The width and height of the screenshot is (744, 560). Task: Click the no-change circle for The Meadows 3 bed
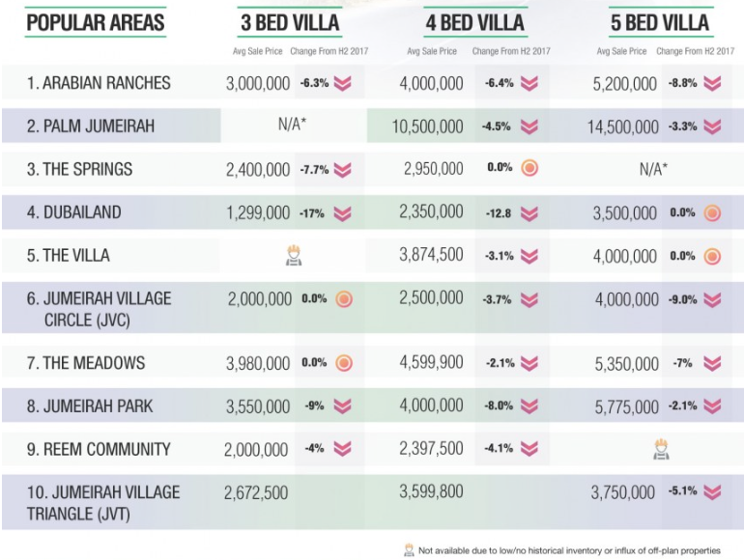(343, 364)
